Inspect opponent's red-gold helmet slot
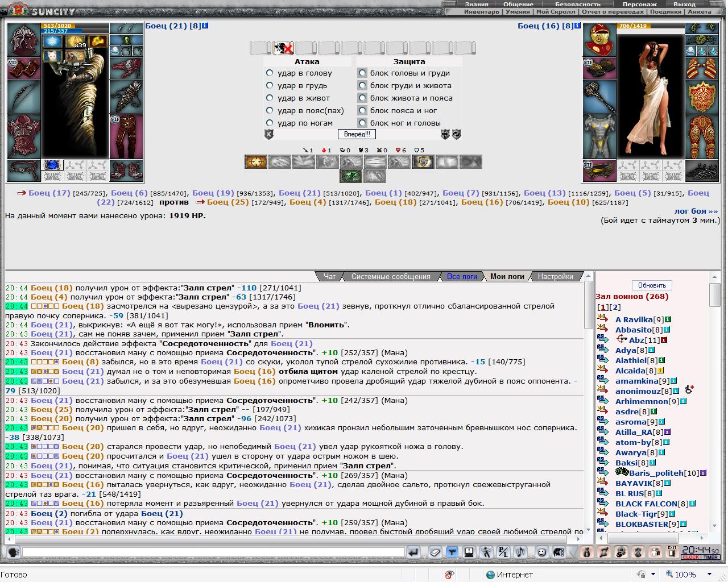This screenshot has height=582, width=728. 599,40
